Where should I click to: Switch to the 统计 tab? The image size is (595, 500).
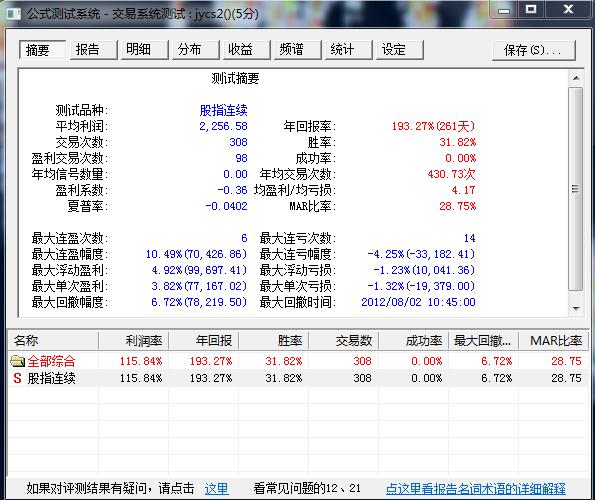(348, 50)
